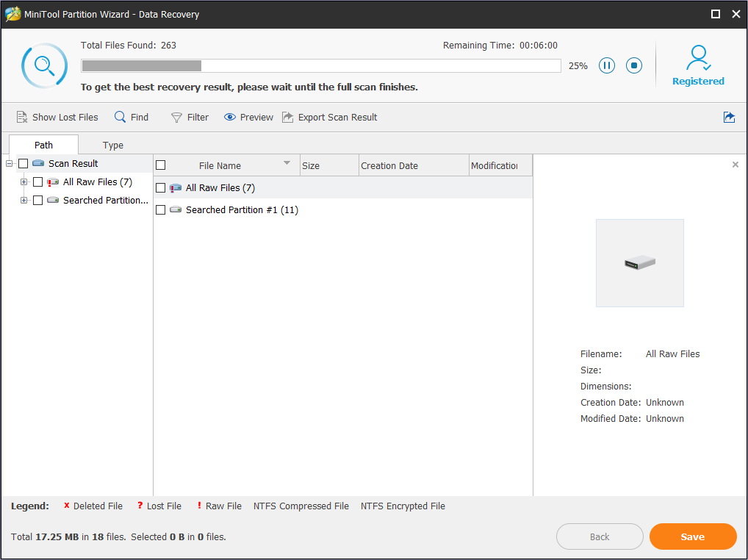Maximize the MiniTool Partition Wizard window
748x560 pixels.
(x=716, y=14)
